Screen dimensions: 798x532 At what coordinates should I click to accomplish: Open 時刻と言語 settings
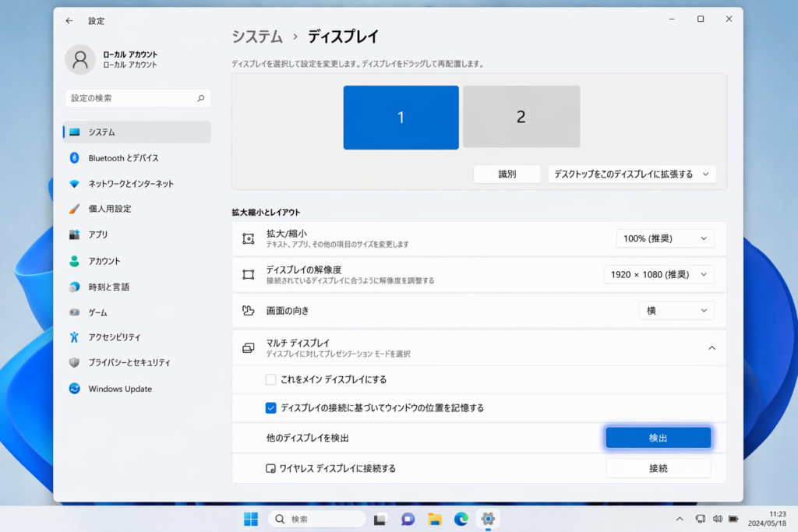137,287
